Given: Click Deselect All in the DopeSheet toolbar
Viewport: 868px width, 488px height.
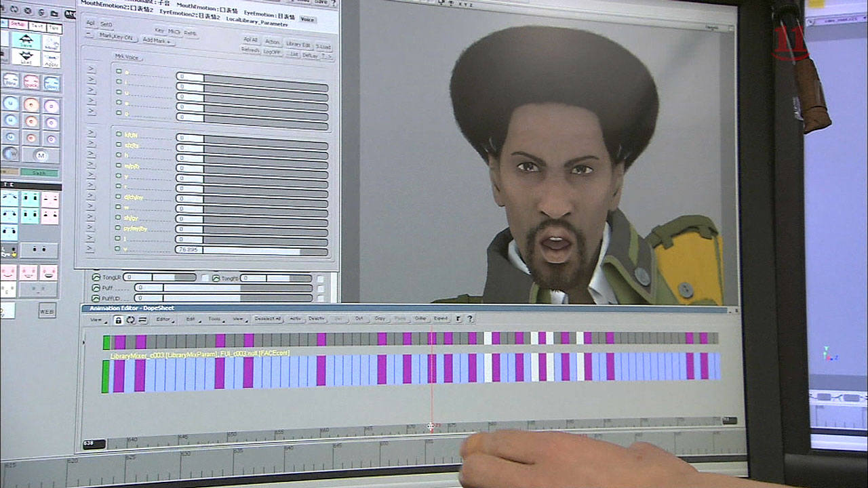Looking at the screenshot, I should point(267,319).
